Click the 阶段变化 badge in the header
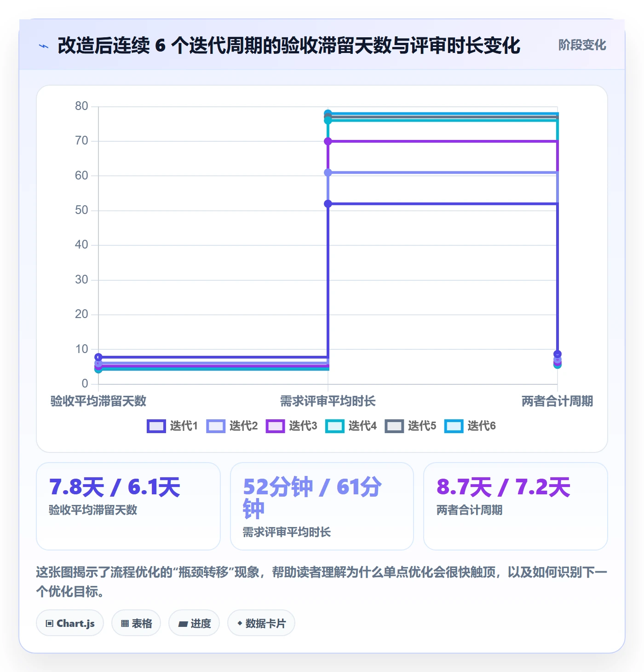 [582, 45]
